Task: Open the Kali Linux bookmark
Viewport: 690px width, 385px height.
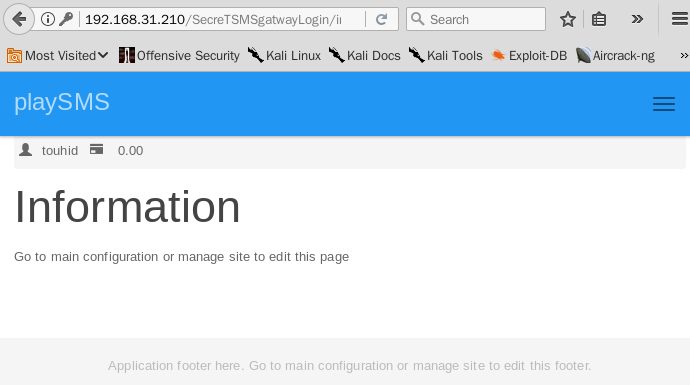Action: tap(284, 56)
